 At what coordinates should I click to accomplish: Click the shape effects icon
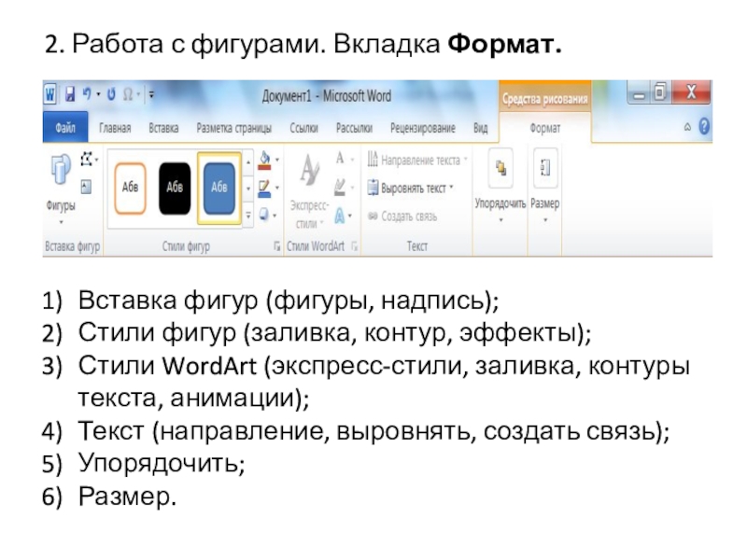264,214
